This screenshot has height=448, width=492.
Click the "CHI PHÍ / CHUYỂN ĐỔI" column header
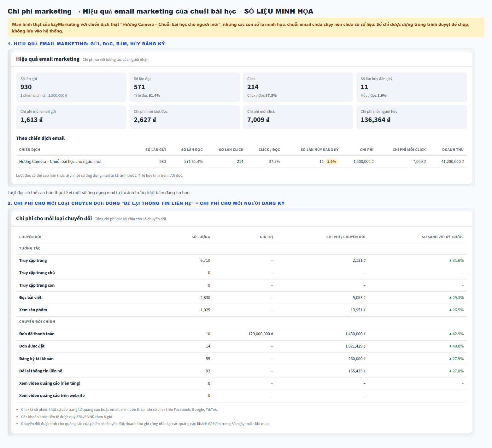coord(346,237)
